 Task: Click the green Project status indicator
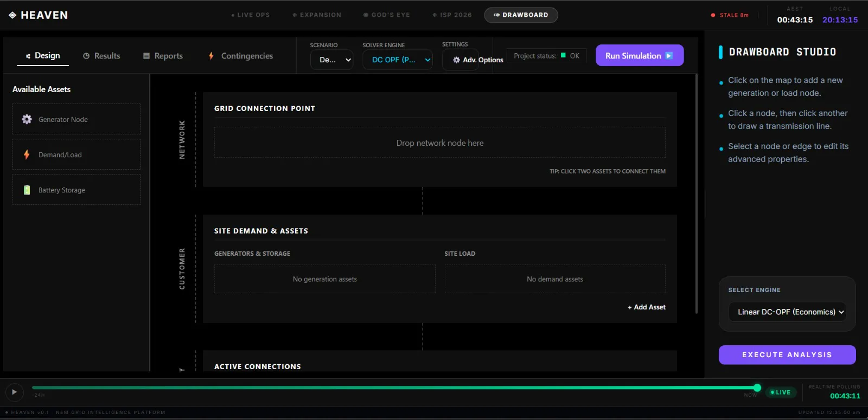(x=563, y=55)
